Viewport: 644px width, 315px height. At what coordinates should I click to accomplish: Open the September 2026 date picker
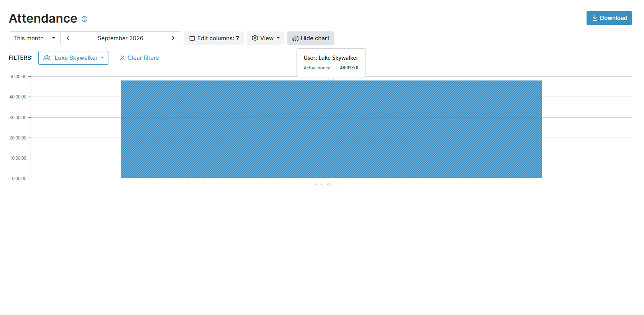click(x=120, y=38)
